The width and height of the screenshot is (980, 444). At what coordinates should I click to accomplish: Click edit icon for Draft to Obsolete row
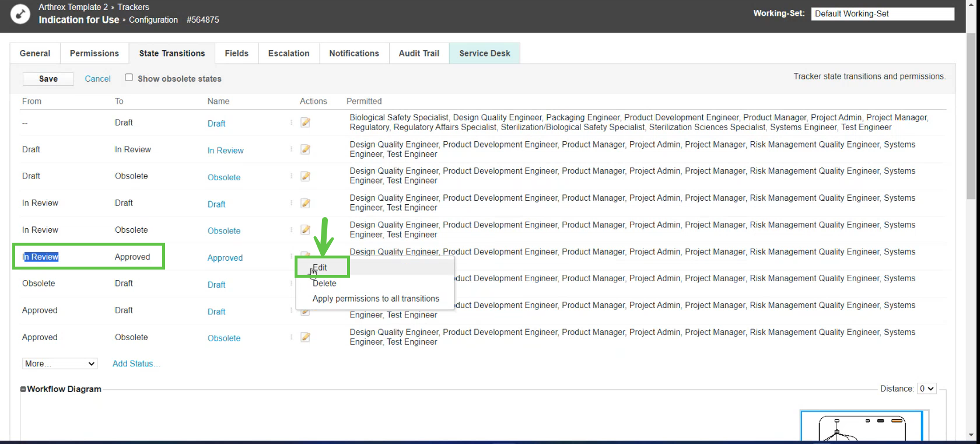point(305,176)
